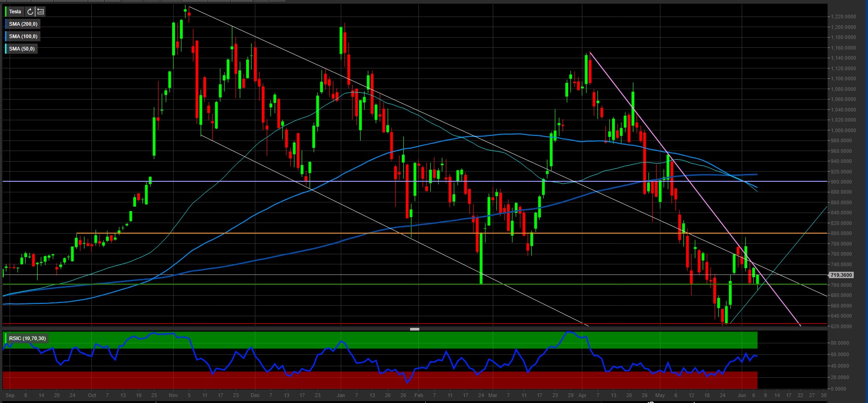868x403 pixels.
Task: Click the chart settings icon next to refresh
Action: click(x=40, y=11)
